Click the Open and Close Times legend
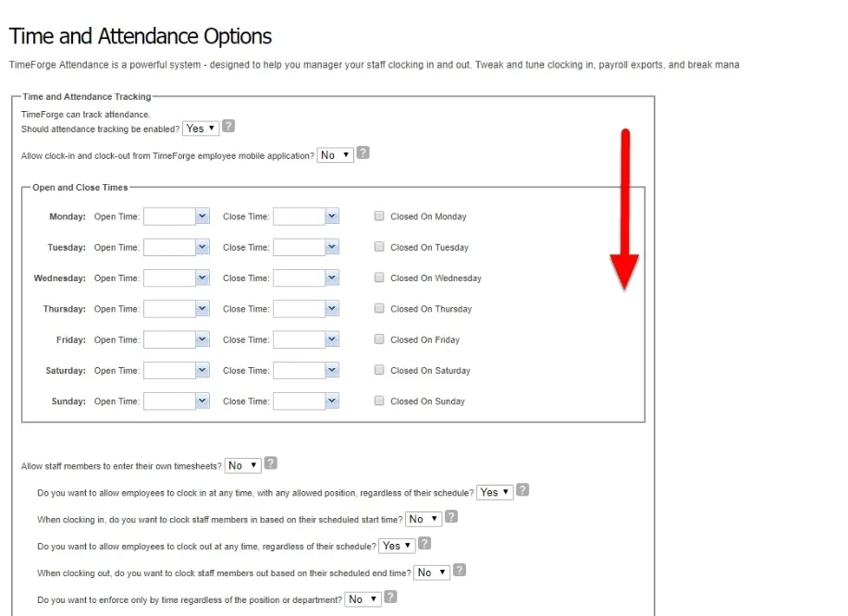 [80, 187]
